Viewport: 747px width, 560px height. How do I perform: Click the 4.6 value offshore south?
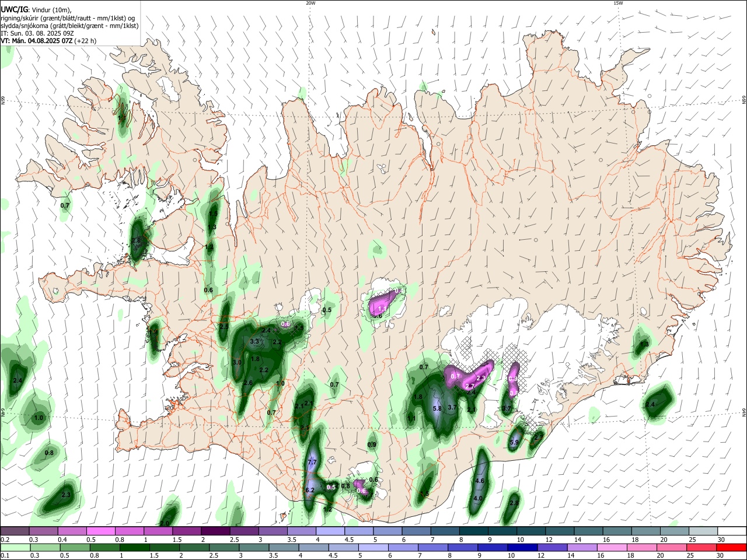(x=480, y=481)
